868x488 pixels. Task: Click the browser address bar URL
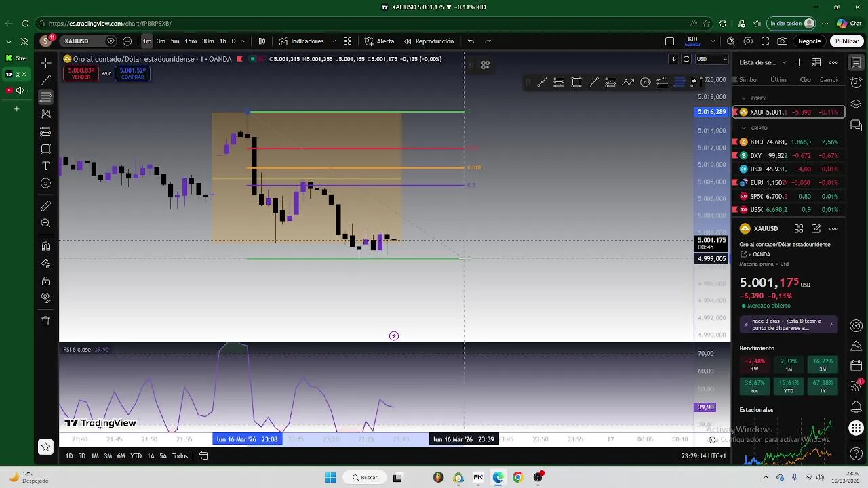(110, 24)
